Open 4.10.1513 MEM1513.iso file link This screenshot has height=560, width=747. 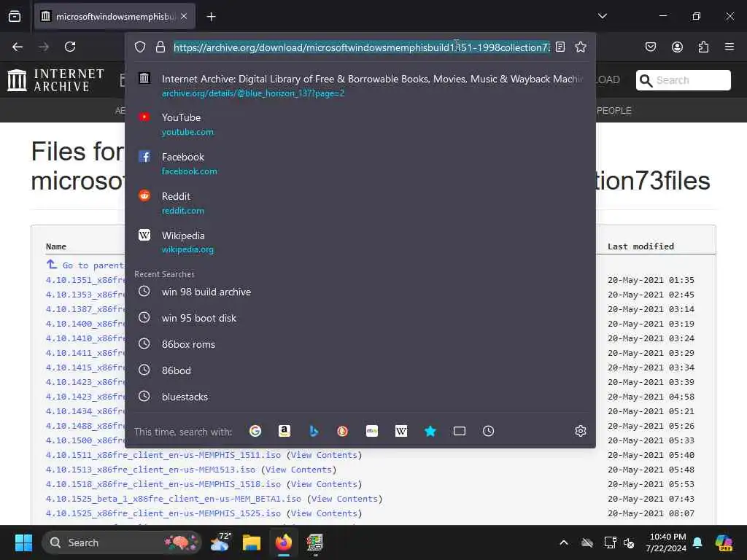150,470
